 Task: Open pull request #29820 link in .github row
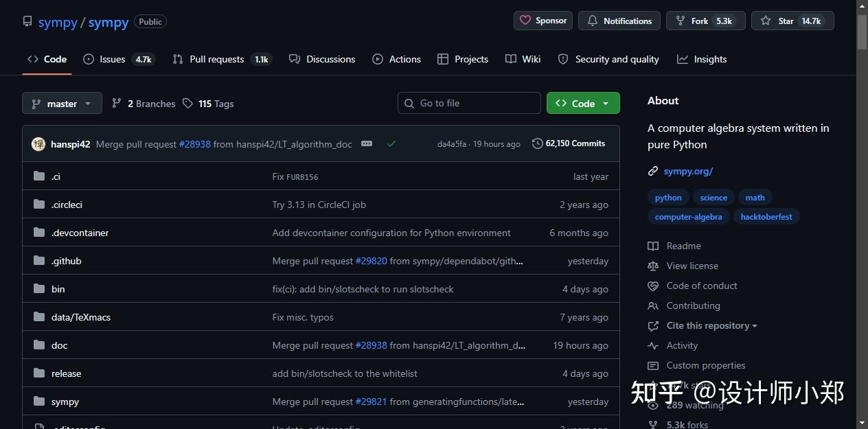[371, 261]
